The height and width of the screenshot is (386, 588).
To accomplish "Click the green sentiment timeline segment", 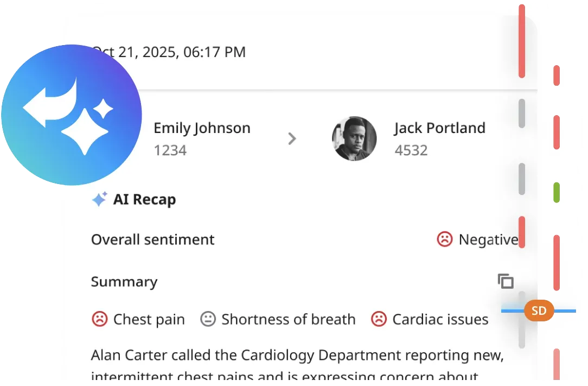I will tap(557, 192).
